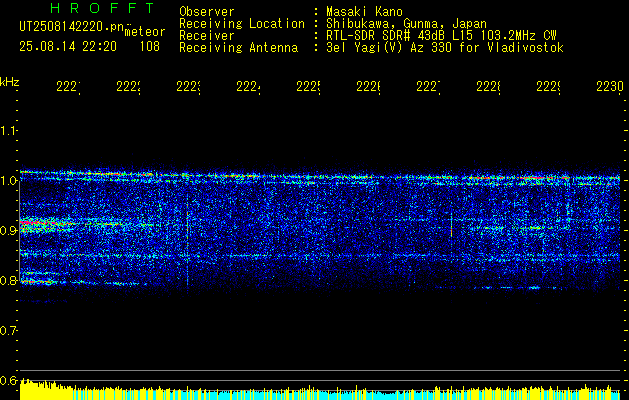Click the 0.8 kHz axis label
The image size is (629, 400).
tap(8, 280)
